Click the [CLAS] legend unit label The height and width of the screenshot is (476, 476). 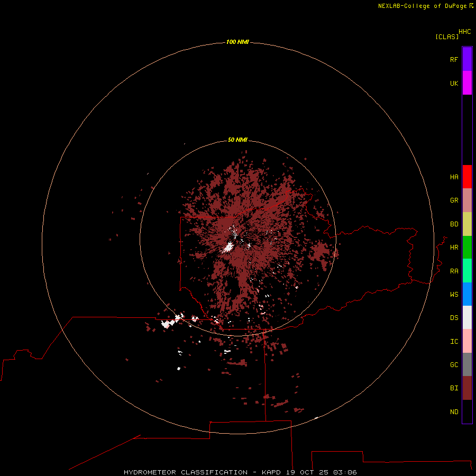(447, 37)
